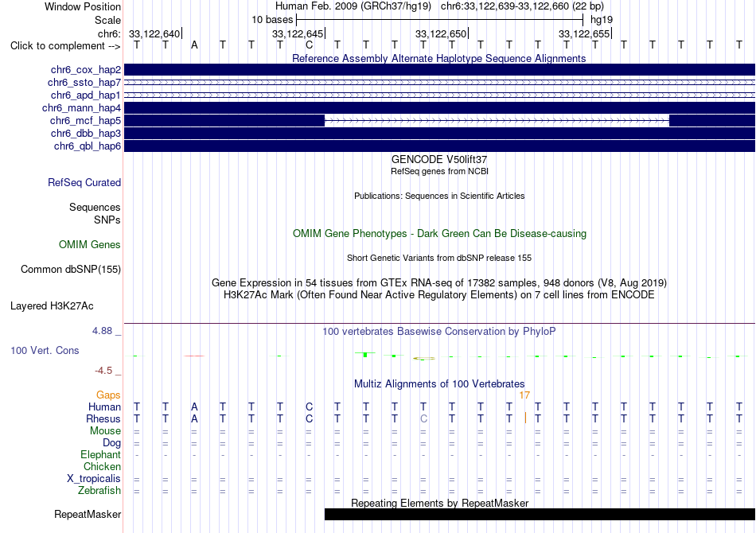Open 'Repeating Elements by RepeatMasker' title

(x=440, y=503)
